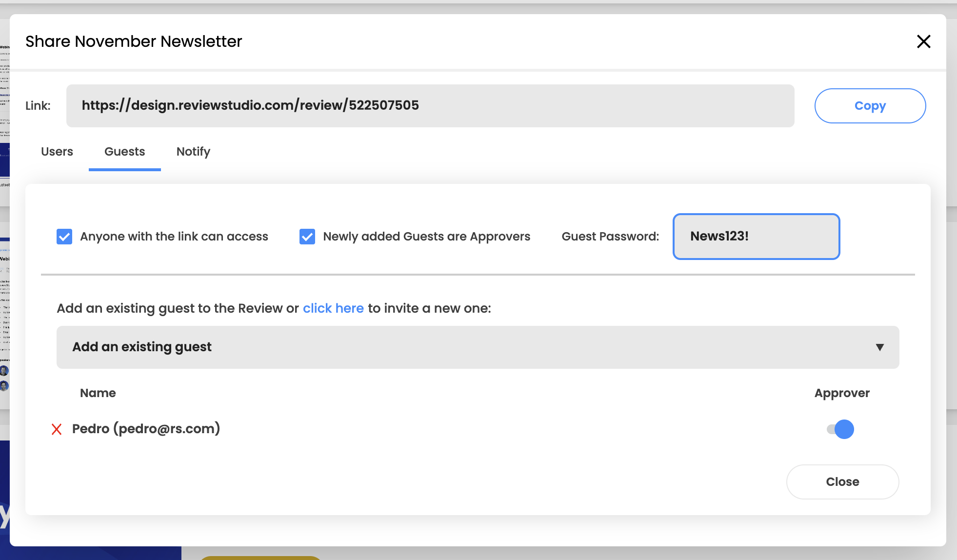Viewport: 957px width, 560px height.
Task: Select the review link URL field
Action: pyautogui.click(x=430, y=106)
